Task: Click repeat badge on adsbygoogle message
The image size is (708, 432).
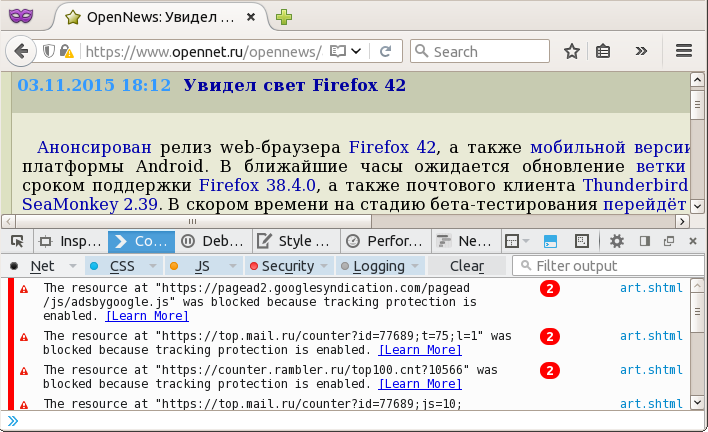Action: point(550,289)
